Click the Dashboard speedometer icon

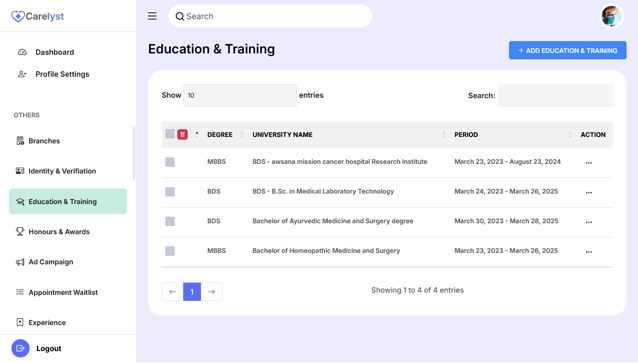[x=22, y=52]
